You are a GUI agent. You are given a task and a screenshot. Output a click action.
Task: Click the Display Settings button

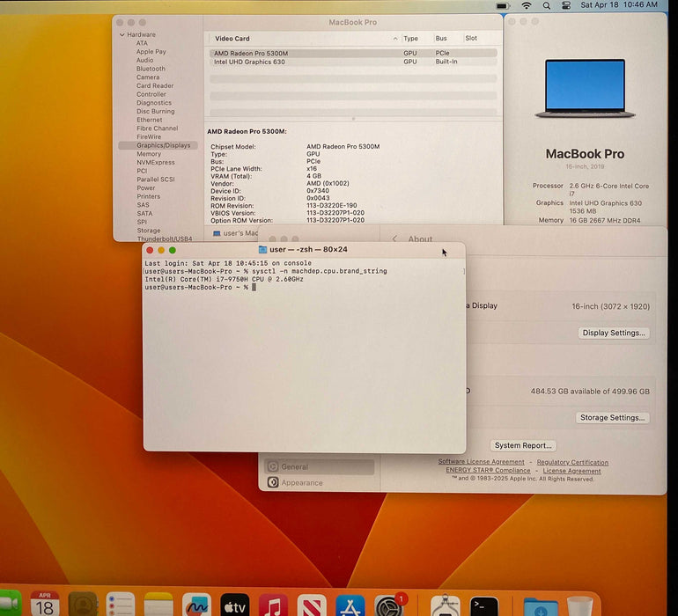coord(614,333)
